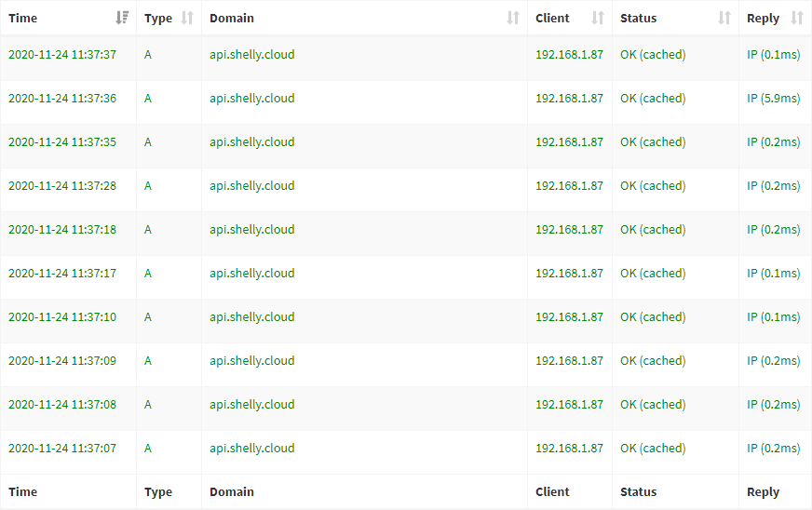The height and width of the screenshot is (510, 812).
Task: Select timestamp 2020-11-24 11:37:08
Action: tap(62, 405)
